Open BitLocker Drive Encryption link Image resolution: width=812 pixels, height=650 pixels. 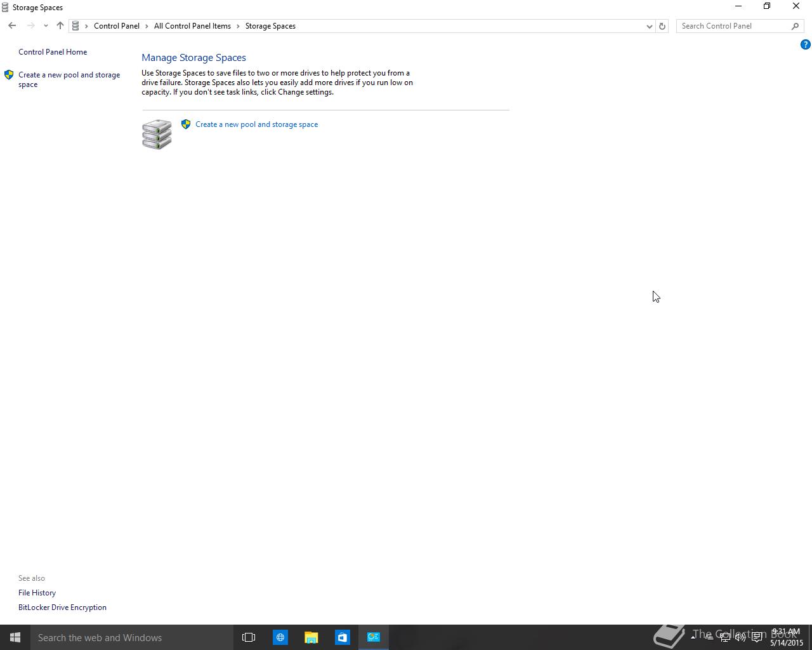tap(62, 607)
